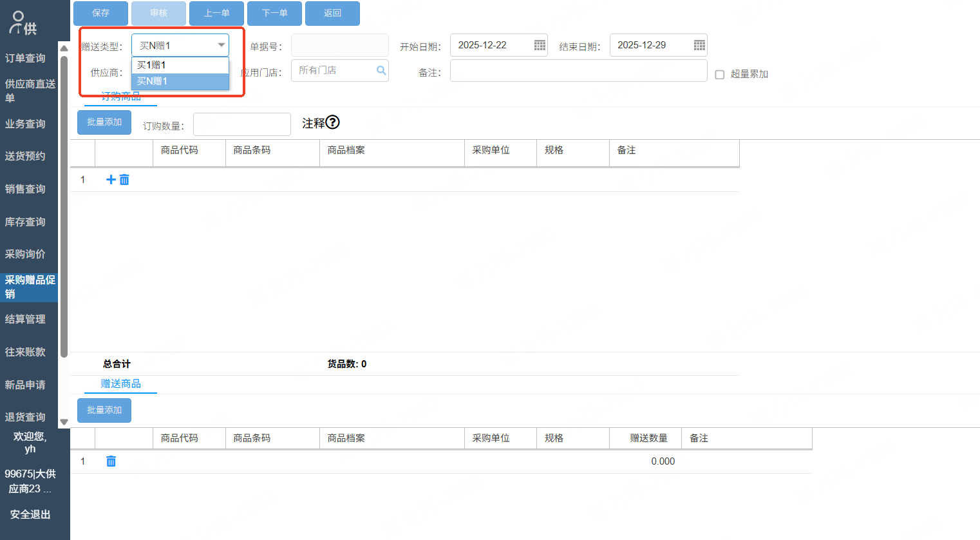The height and width of the screenshot is (540, 980).
Task: Click the 返回 button
Action: (332, 14)
